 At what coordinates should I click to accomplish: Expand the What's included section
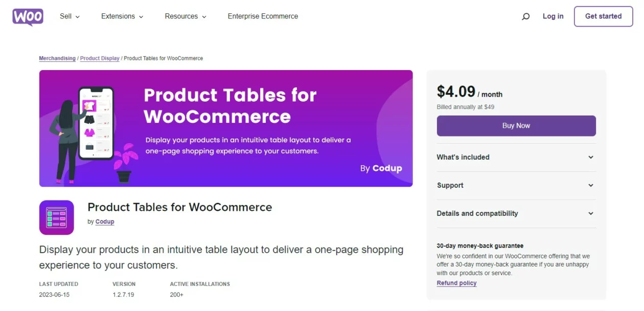pos(516,157)
